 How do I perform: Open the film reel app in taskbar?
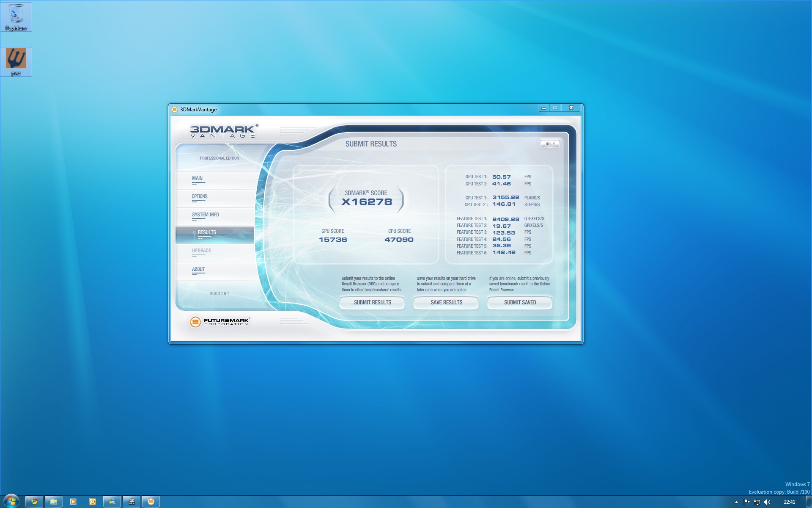point(132,502)
